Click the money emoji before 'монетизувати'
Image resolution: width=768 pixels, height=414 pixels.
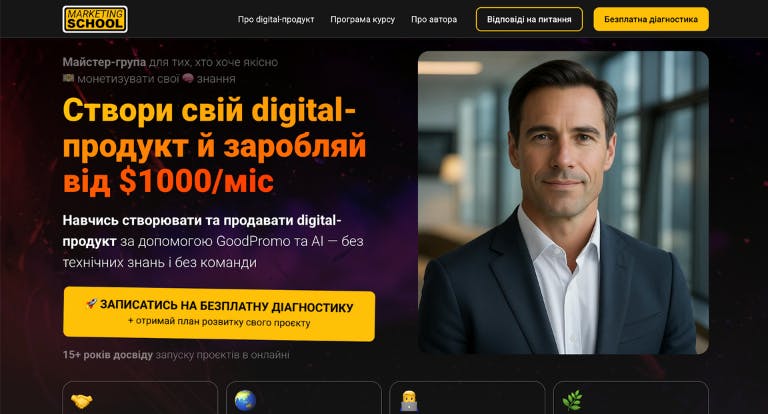[68, 78]
